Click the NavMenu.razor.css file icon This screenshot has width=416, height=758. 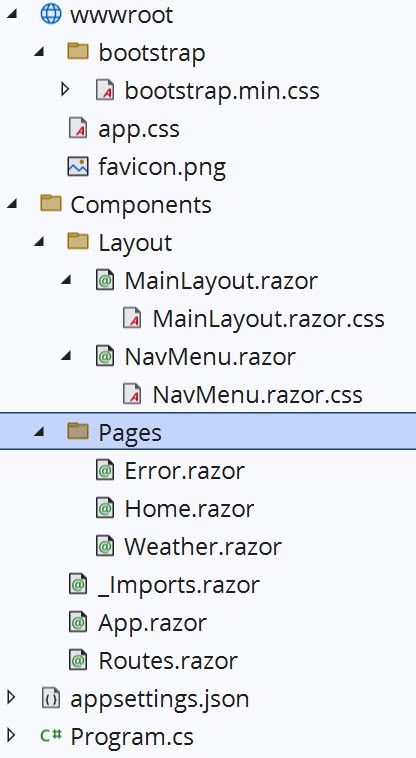coord(132,394)
